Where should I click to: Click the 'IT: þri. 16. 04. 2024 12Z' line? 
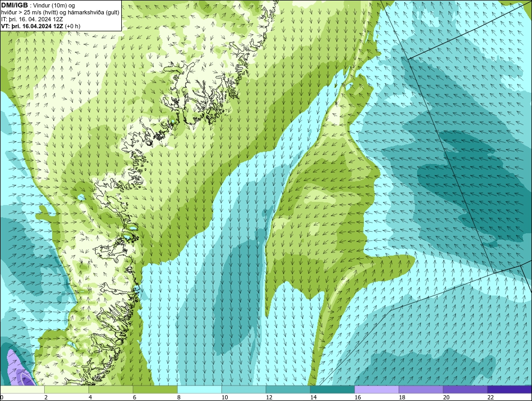coord(32,19)
